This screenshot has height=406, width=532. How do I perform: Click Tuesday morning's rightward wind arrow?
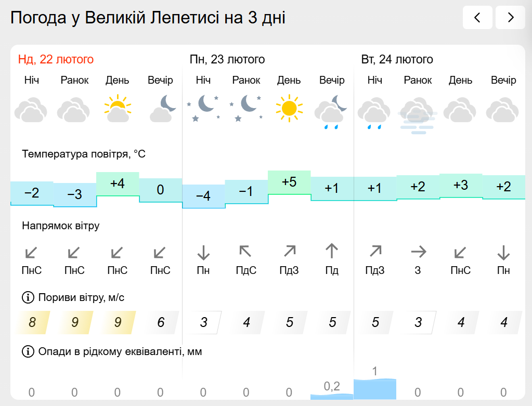pyautogui.click(x=418, y=253)
